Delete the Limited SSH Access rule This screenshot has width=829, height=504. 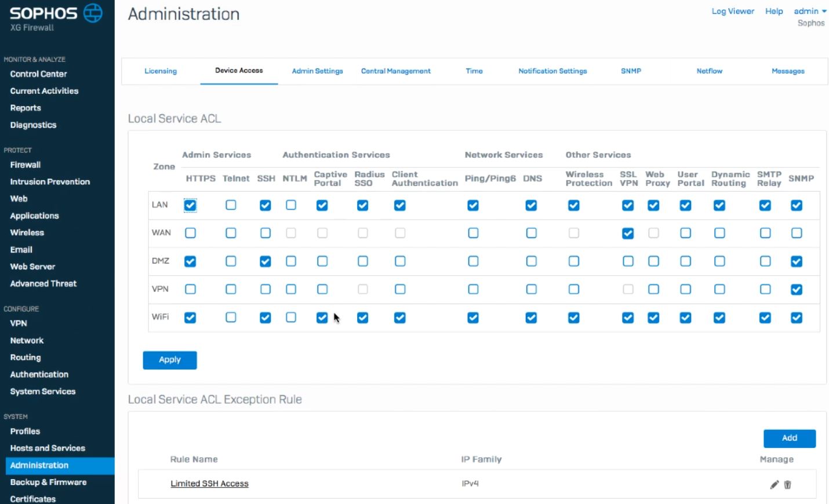tap(788, 484)
